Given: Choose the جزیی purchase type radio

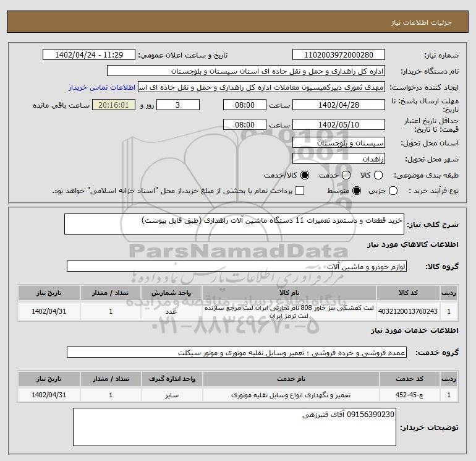Looking at the screenshot, I should coord(393,191).
